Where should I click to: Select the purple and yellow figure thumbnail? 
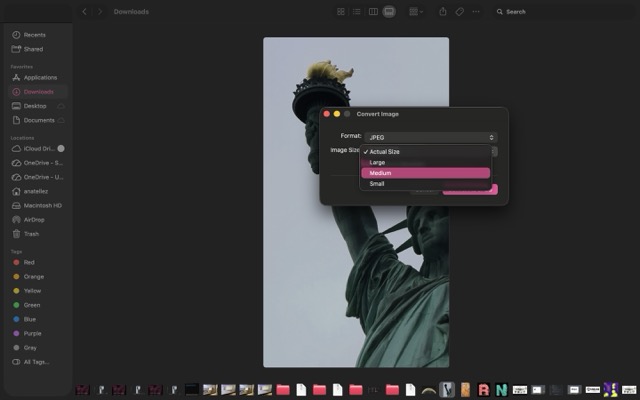point(611,389)
